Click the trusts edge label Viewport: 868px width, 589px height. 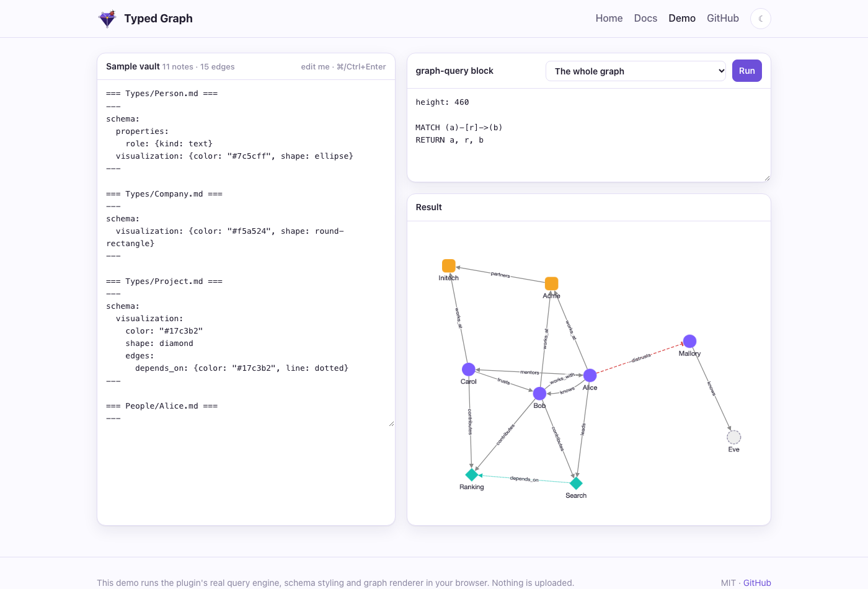pyautogui.click(x=503, y=381)
